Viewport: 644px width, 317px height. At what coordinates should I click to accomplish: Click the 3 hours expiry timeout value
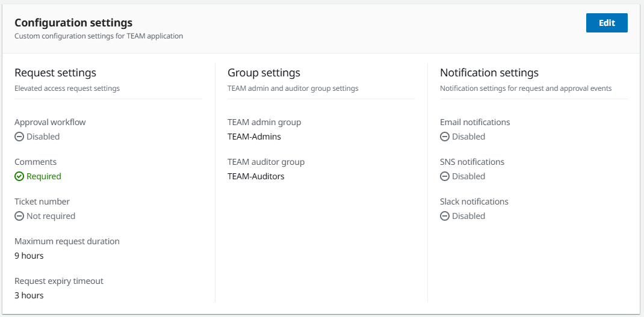[29, 295]
